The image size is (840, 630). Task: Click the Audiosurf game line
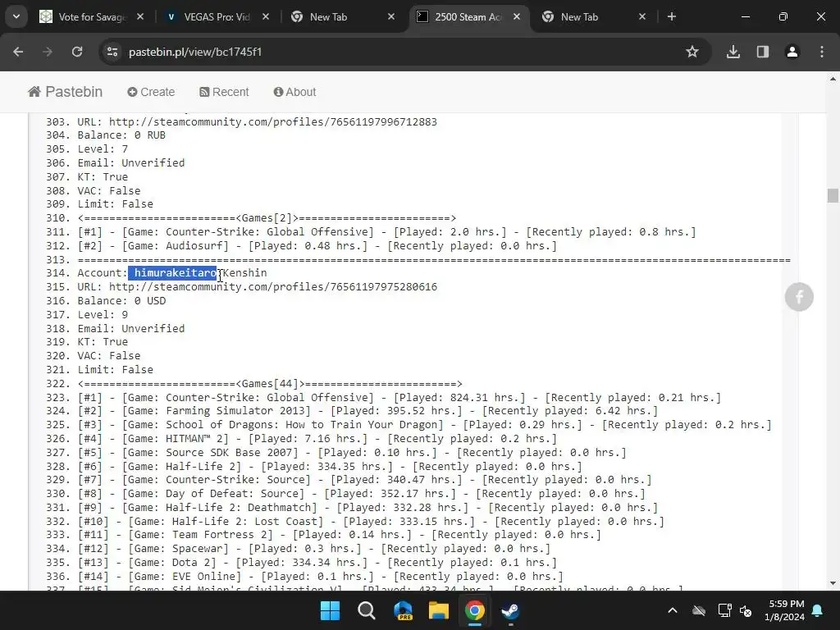pos(317,246)
